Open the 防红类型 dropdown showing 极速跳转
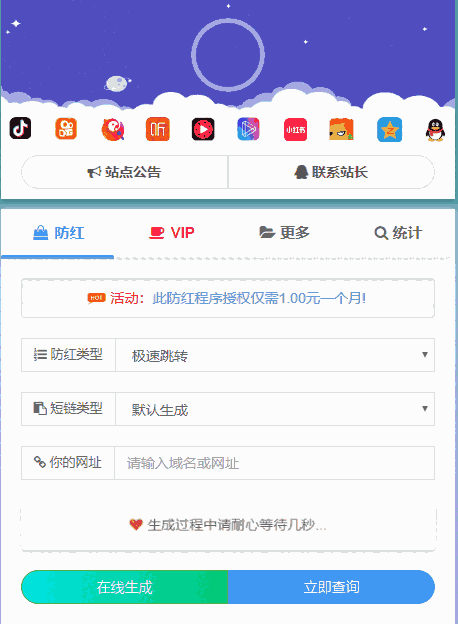The image size is (458, 624). pyautogui.click(x=275, y=355)
